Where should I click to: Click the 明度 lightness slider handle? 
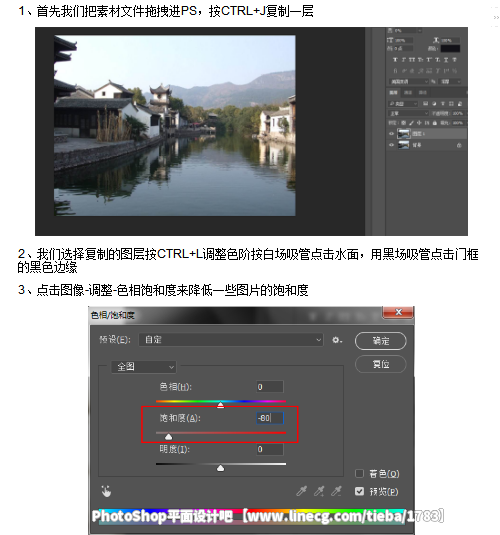(220, 468)
